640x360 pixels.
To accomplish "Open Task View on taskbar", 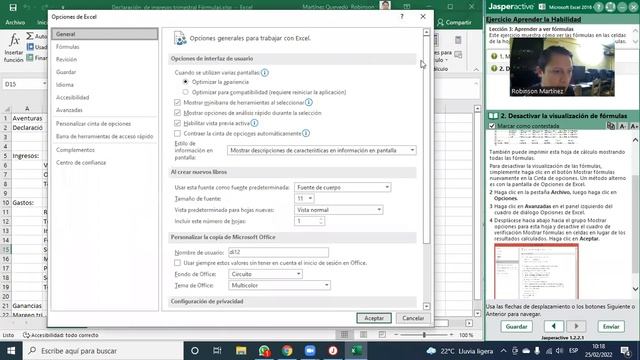I will [217, 351].
